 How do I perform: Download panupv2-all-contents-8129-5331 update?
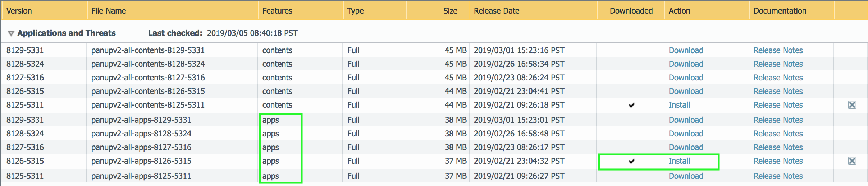tap(685, 50)
